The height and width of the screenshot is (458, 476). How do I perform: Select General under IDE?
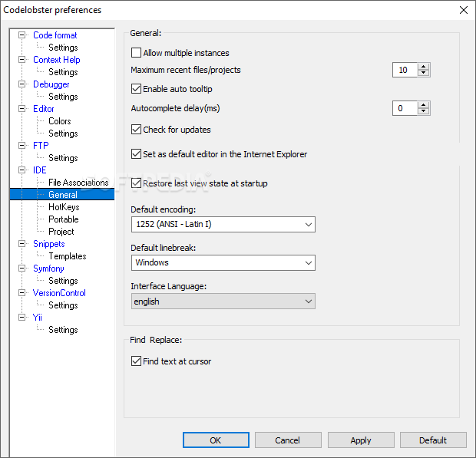coord(63,195)
